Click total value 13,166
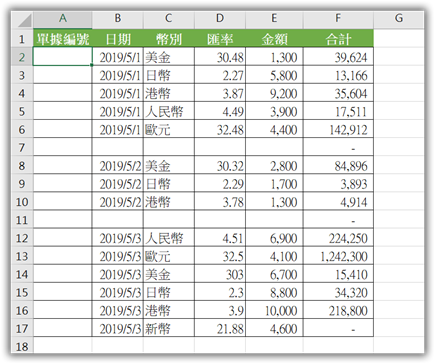435x364 pixels. [351, 76]
